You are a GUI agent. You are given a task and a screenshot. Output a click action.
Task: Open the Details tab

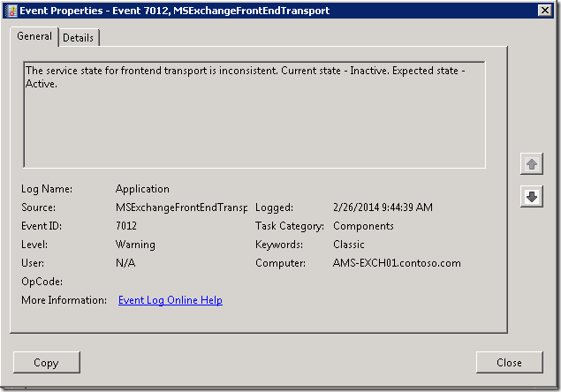pos(79,37)
